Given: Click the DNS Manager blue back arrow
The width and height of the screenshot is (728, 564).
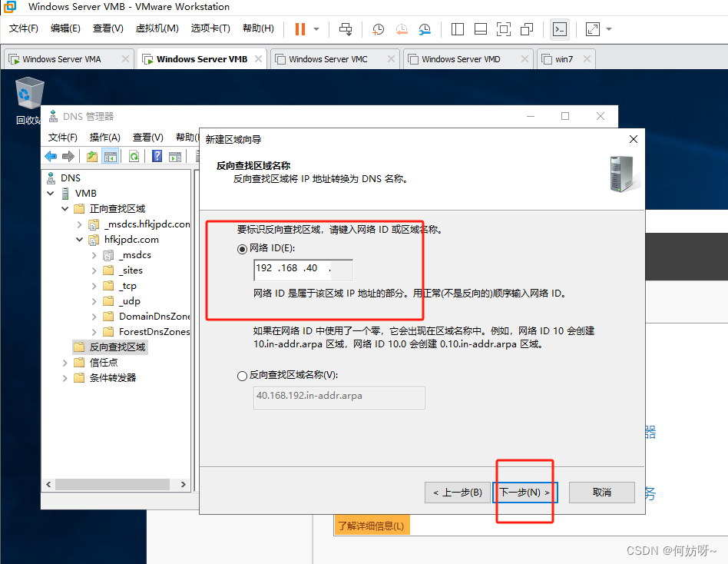Looking at the screenshot, I should click(51, 157).
